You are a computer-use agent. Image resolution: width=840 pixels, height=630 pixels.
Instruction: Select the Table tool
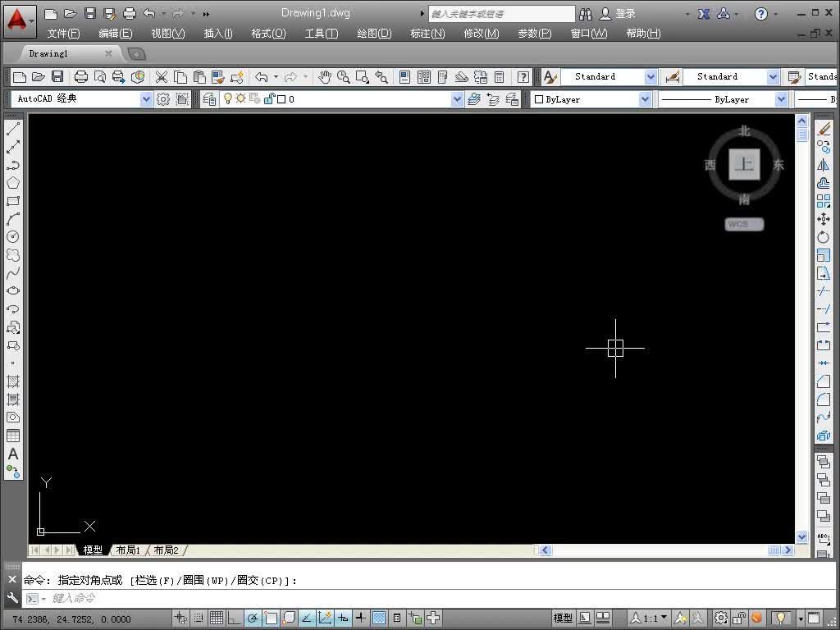point(13,436)
